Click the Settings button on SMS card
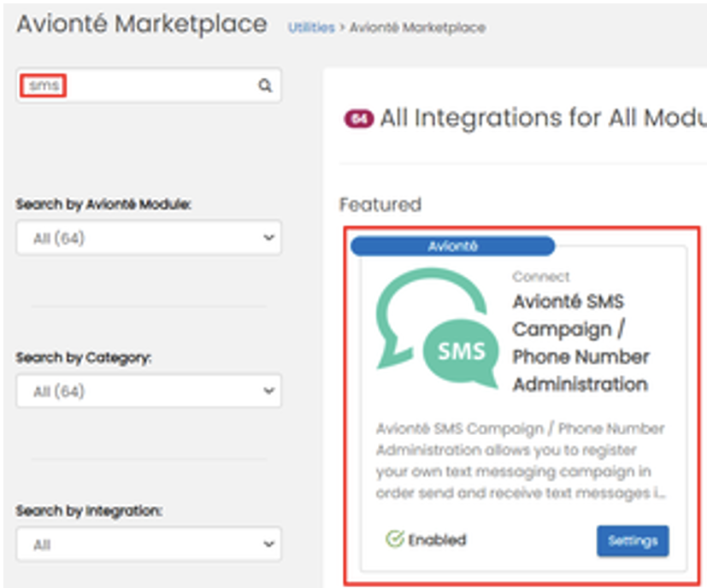The image size is (713, 588). [633, 541]
